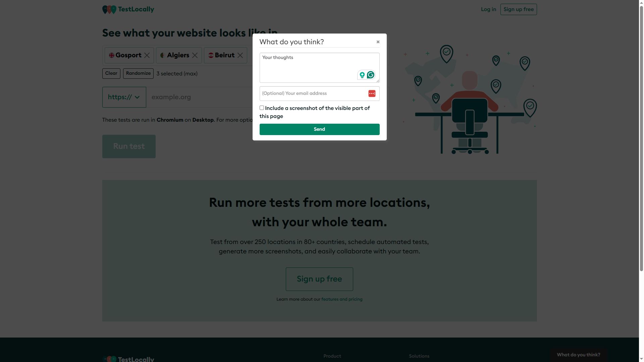
Task: Click the TestLocally logo in the footer
Action: click(128, 359)
